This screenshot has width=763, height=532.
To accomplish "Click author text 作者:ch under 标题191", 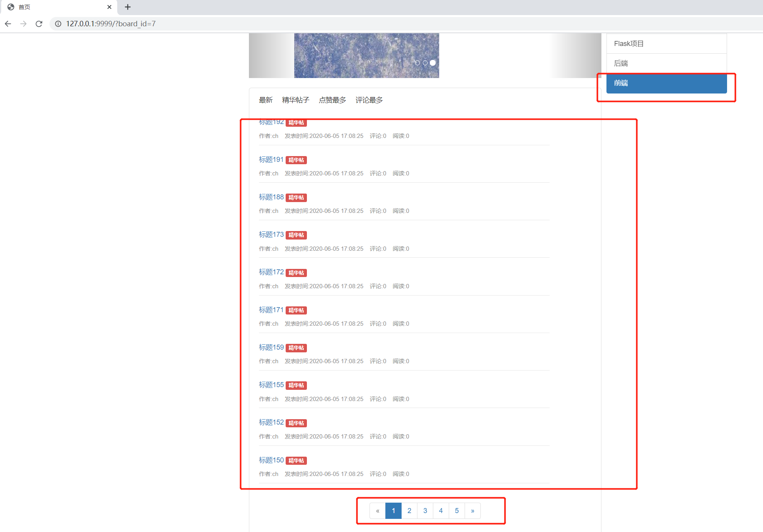I will (x=269, y=173).
